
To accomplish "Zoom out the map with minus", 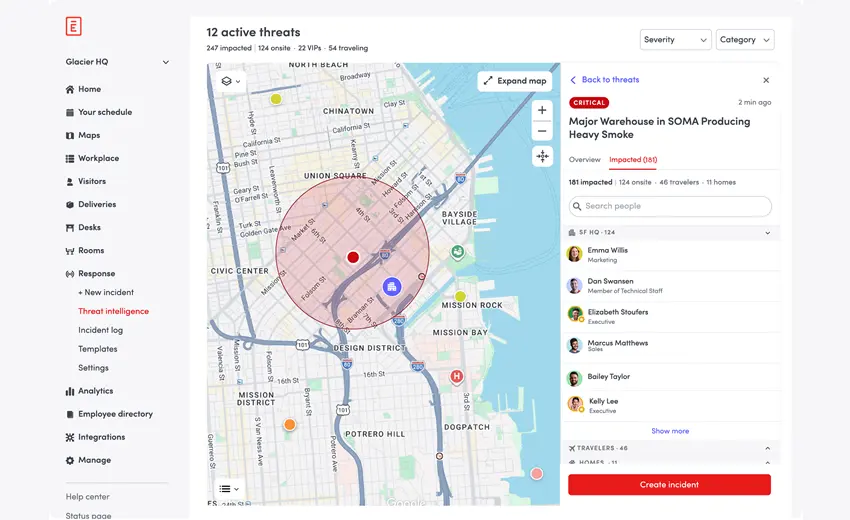I will 542,131.
